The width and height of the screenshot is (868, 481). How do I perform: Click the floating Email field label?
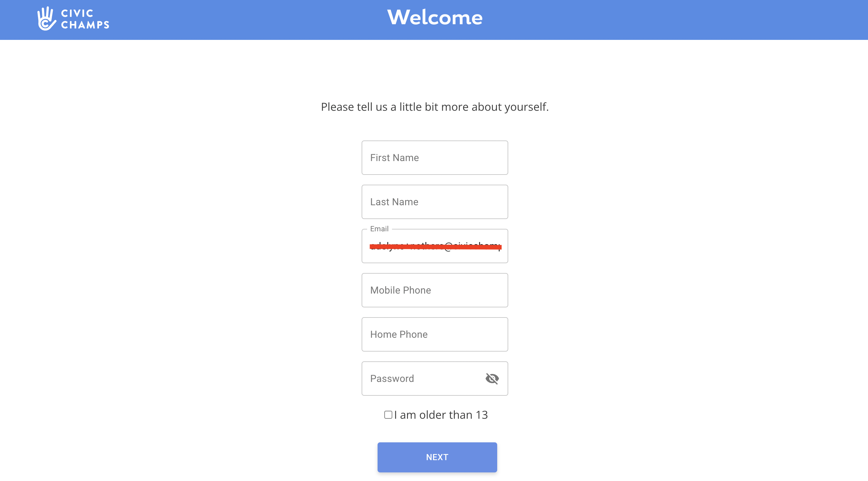(379, 229)
